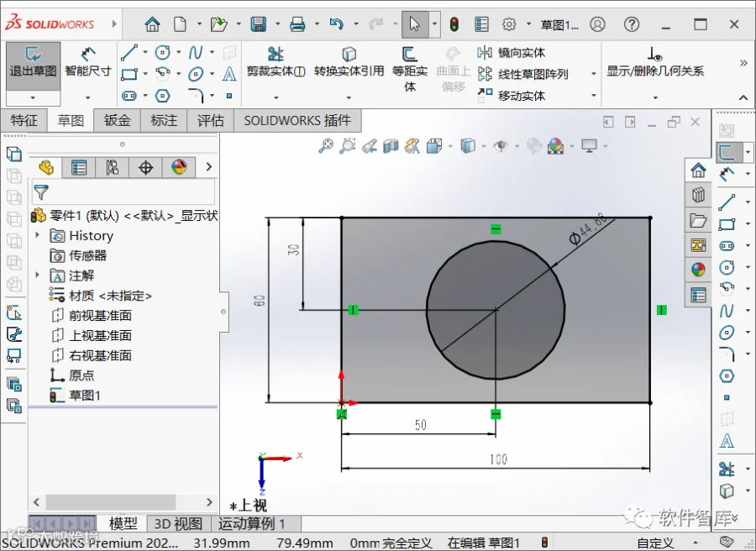This screenshot has height=551, width=756.
Task: Click Linear Sketch Pattern (线性草图阵列)
Action: [x=522, y=74]
